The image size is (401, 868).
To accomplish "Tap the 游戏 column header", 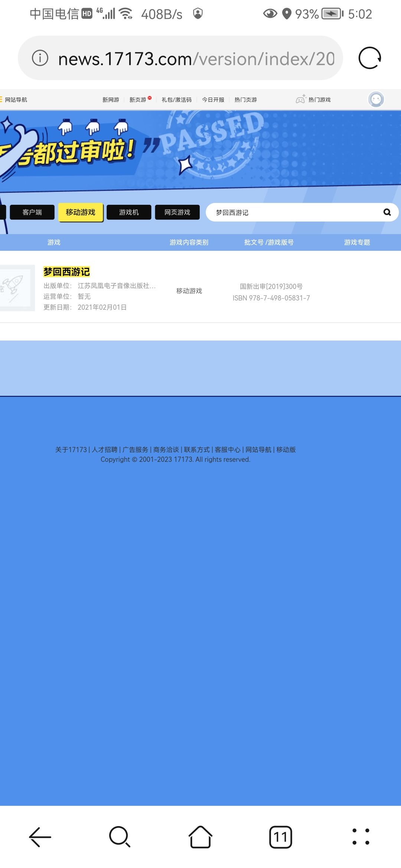I will 54,242.
